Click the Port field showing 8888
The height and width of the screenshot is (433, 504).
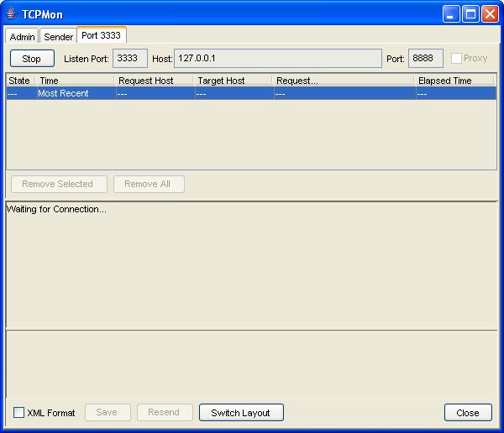425,59
